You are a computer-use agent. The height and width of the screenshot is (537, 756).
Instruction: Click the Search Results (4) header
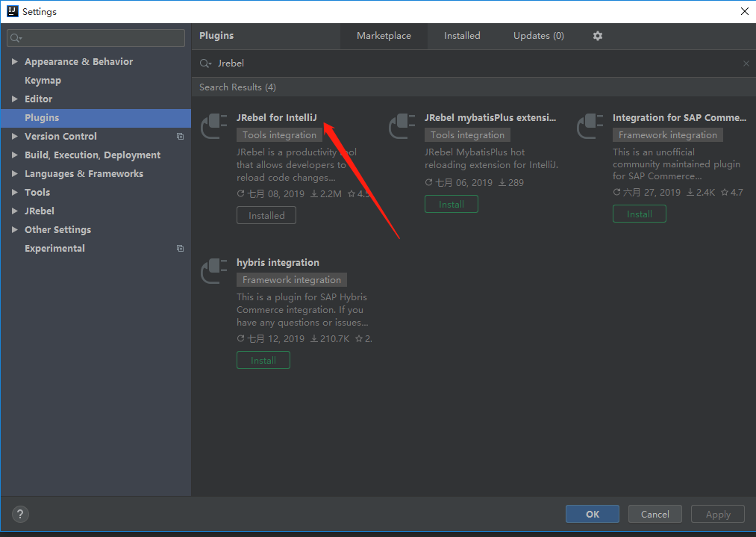238,87
